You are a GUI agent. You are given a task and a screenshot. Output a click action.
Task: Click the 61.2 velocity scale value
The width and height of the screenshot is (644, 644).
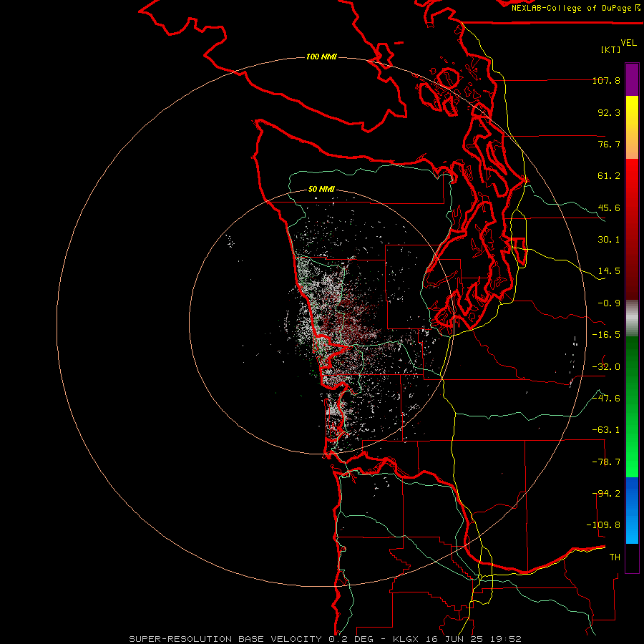pos(609,176)
